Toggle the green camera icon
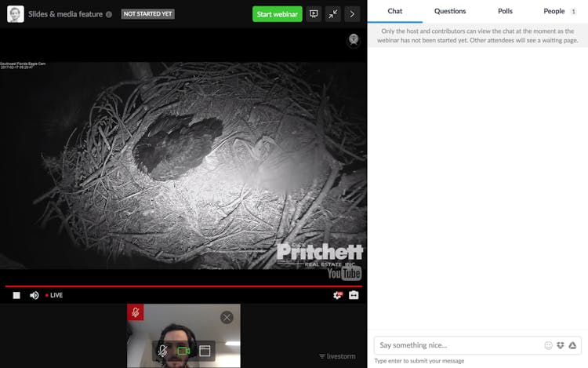This screenshot has width=588, height=368. coord(183,351)
